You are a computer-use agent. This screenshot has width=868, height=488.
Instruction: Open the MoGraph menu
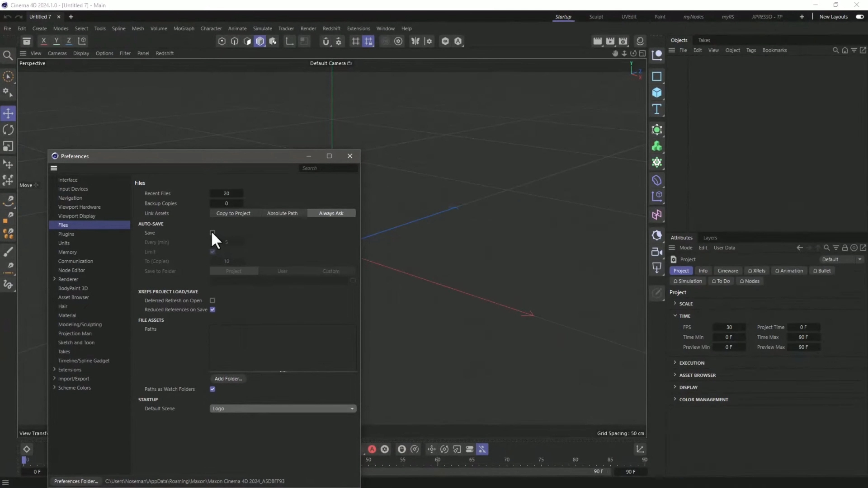(x=184, y=28)
